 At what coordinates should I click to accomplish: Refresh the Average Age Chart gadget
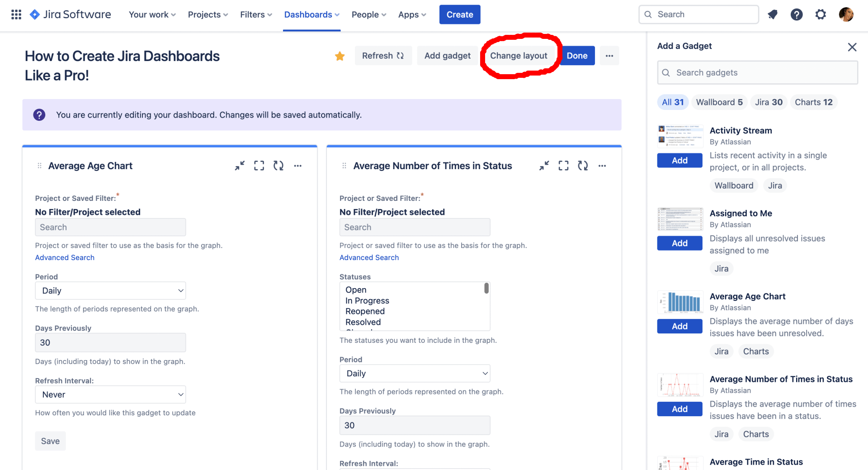coord(278,166)
